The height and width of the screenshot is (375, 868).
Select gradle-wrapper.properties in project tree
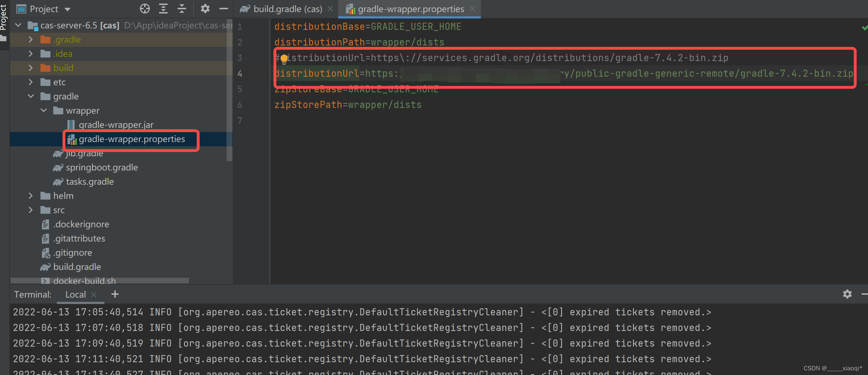click(x=132, y=139)
